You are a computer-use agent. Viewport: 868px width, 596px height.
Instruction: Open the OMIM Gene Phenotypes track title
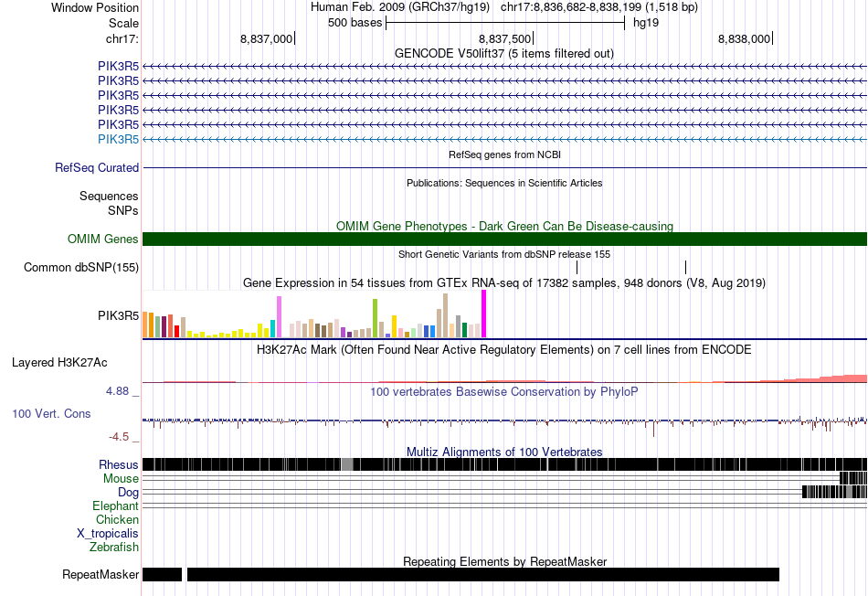[x=505, y=226]
